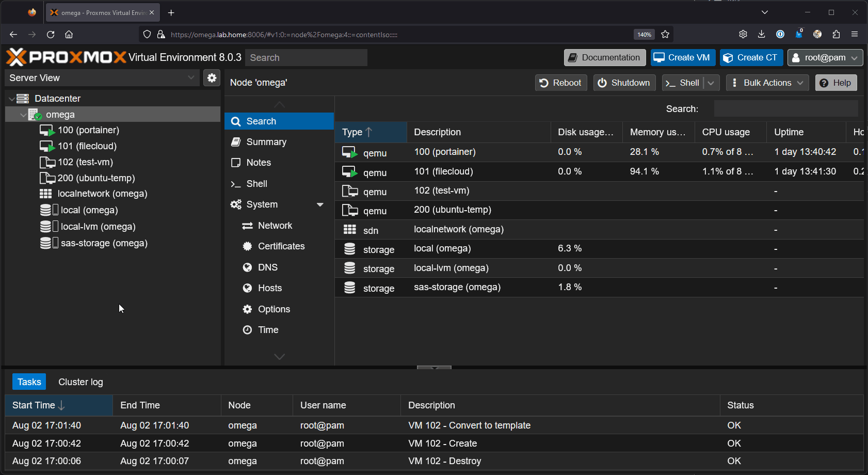Bookmark this page with star icon
The height and width of the screenshot is (475, 868).
tap(665, 35)
